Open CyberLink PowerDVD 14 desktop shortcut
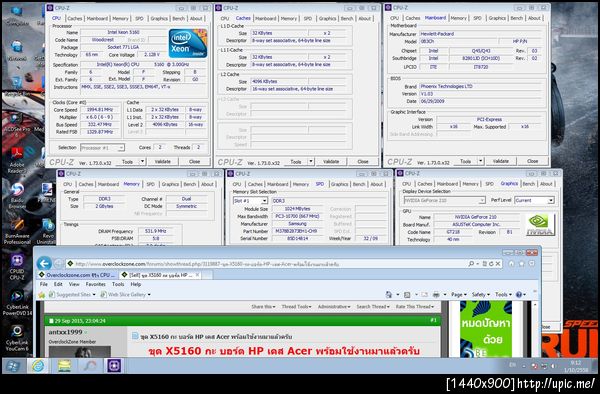600x394 pixels. tap(17, 303)
